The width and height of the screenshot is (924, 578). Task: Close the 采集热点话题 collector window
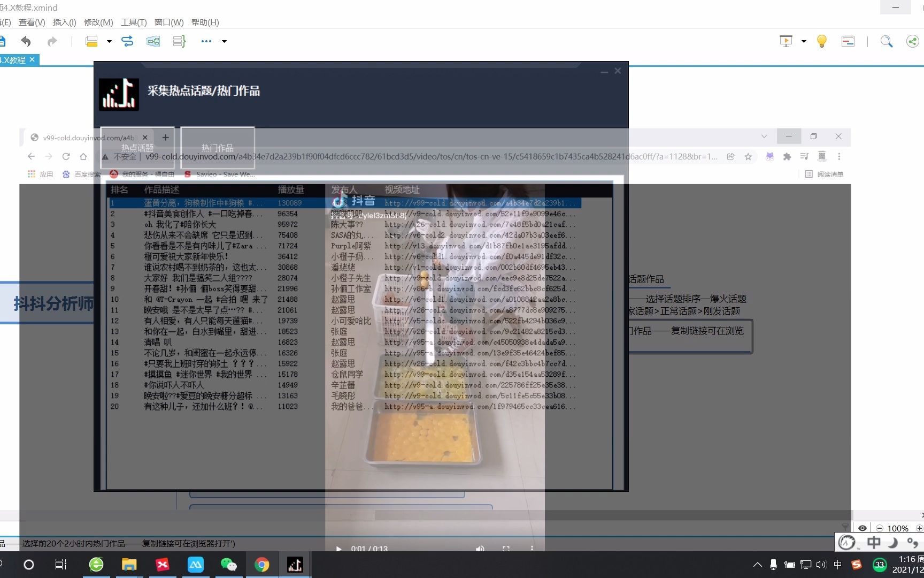point(618,71)
